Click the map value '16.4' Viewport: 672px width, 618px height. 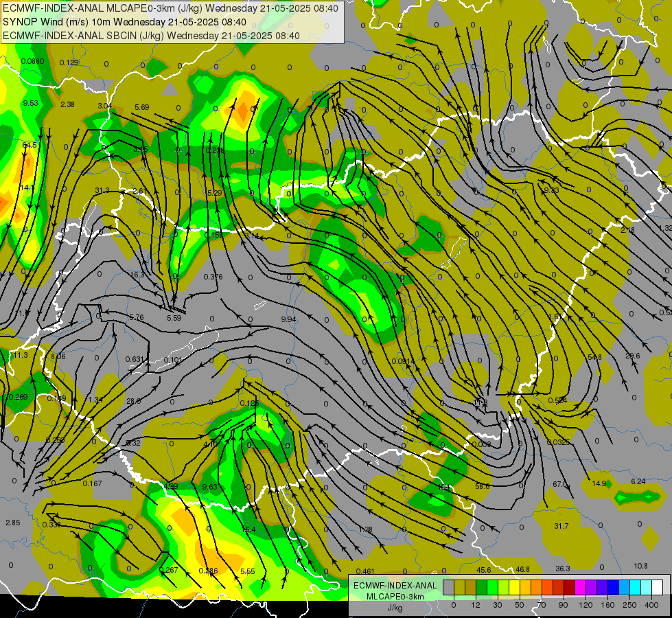coord(248,529)
